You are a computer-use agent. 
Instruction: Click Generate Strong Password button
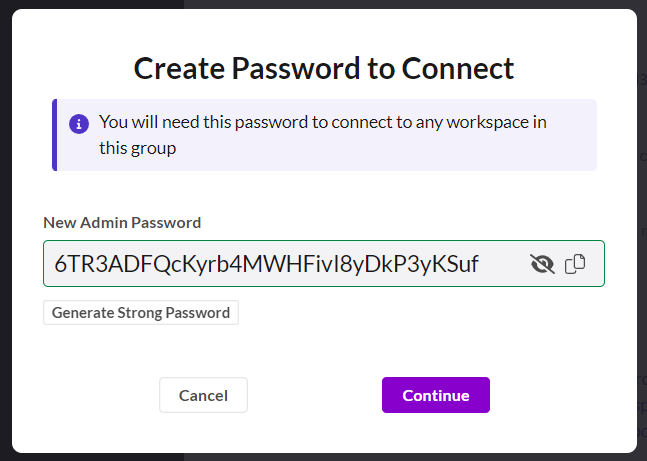click(141, 313)
